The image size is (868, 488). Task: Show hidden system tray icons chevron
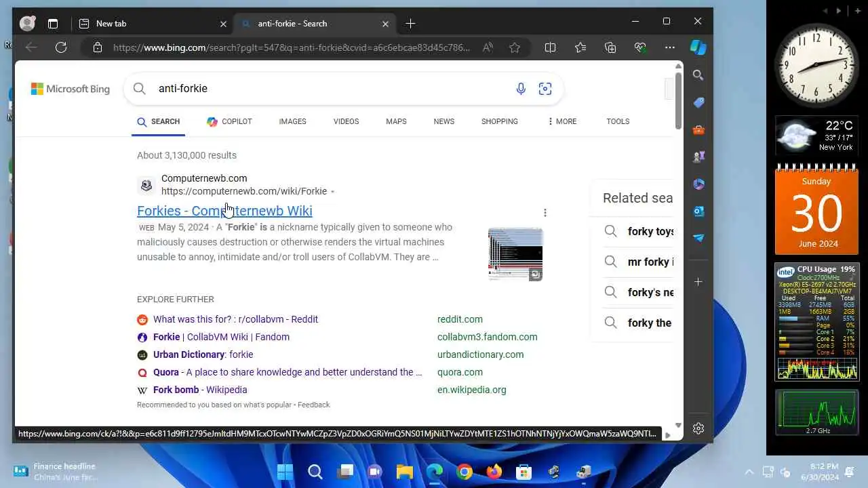coord(749,472)
